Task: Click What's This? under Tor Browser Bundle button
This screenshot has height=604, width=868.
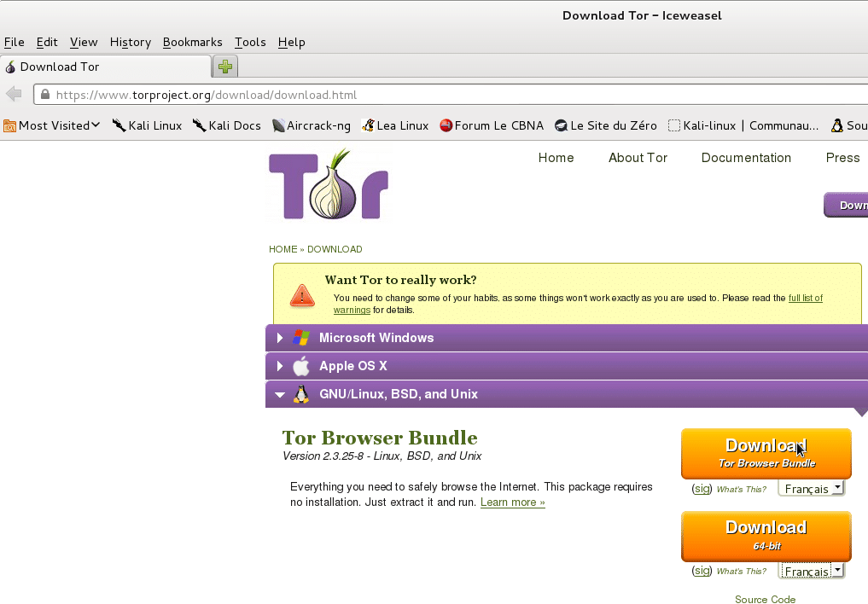Action: [x=741, y=489]
